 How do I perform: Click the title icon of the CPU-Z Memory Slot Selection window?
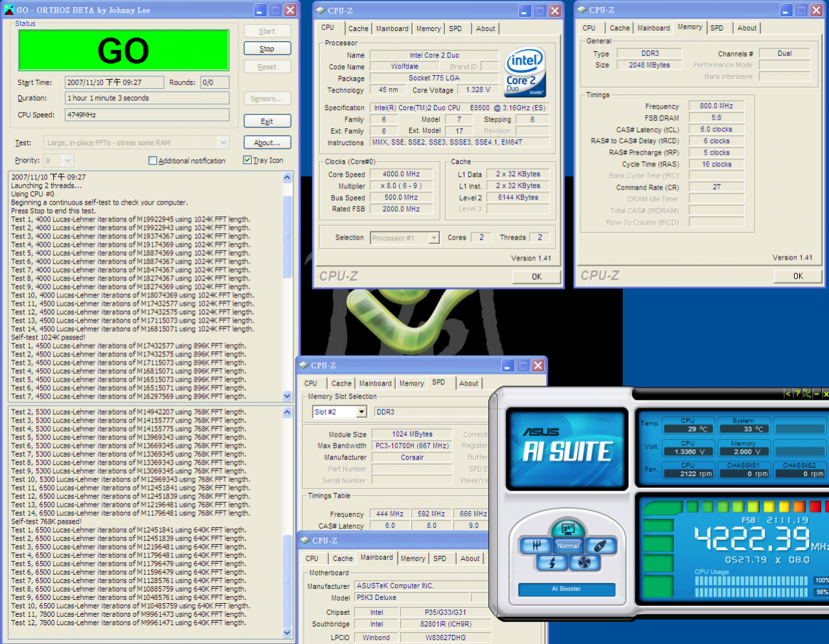[x=303, y=365]
